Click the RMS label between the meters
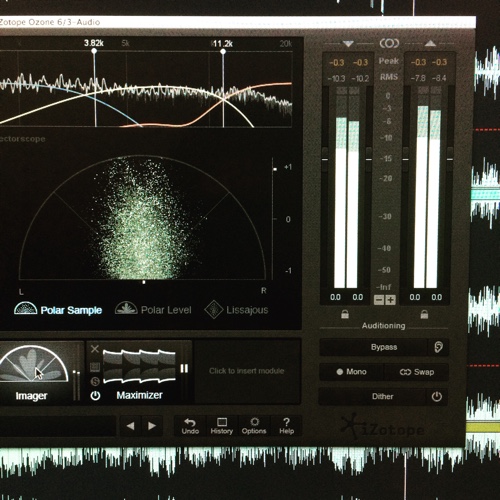This screenshot has height=500, width=500. [389, 77]
